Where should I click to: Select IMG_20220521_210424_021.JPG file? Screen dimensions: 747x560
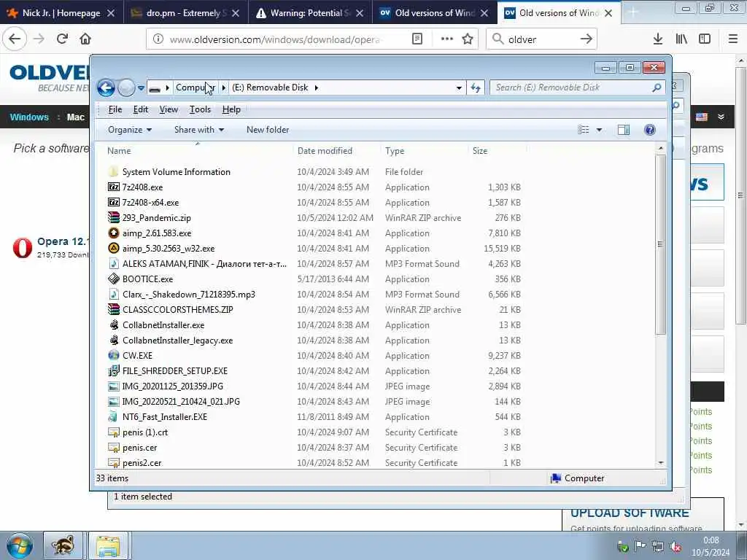point(181,402)
